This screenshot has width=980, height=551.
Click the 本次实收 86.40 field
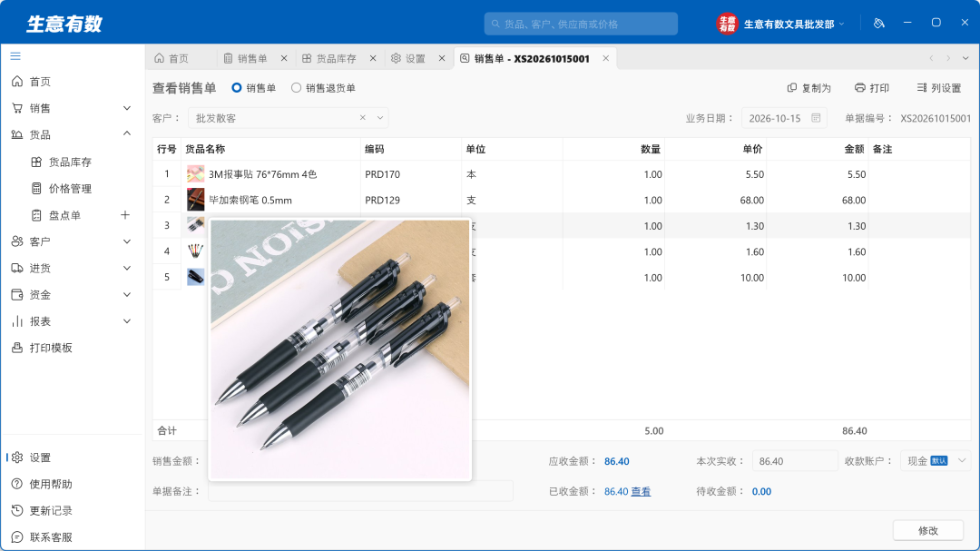[x=794, y=461]
